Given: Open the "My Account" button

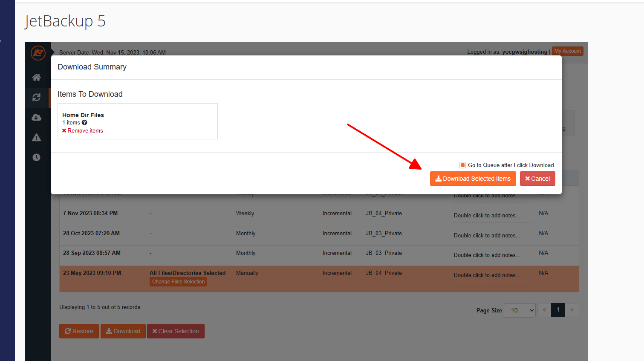Looking at the screenshot, I should click(568, 51).
